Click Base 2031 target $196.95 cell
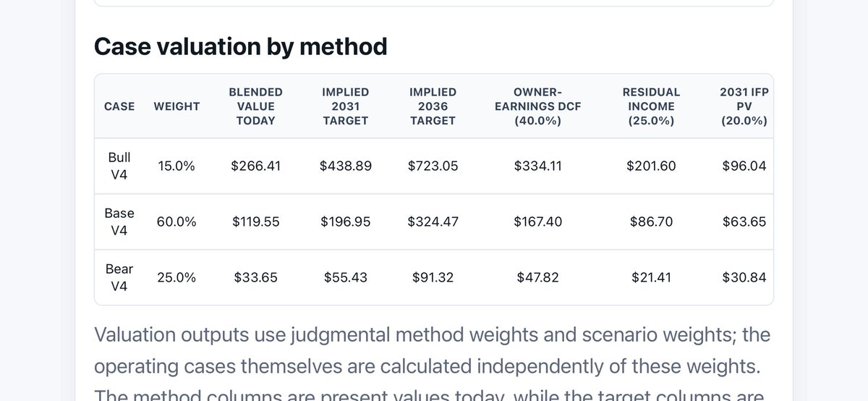The height and width of the screenshot is (401, 868). point(345,221)
